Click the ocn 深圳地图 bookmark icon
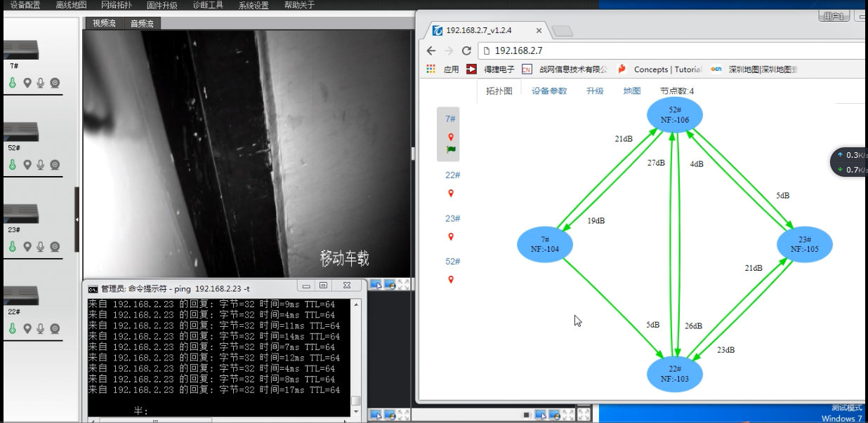 click(x=716, y=69)
